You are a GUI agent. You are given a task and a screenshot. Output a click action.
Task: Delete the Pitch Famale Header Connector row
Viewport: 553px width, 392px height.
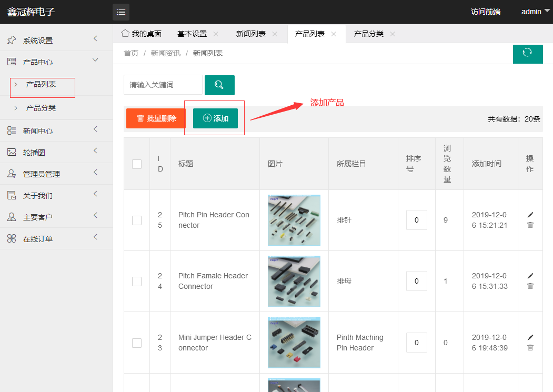[x=530, y=286]
